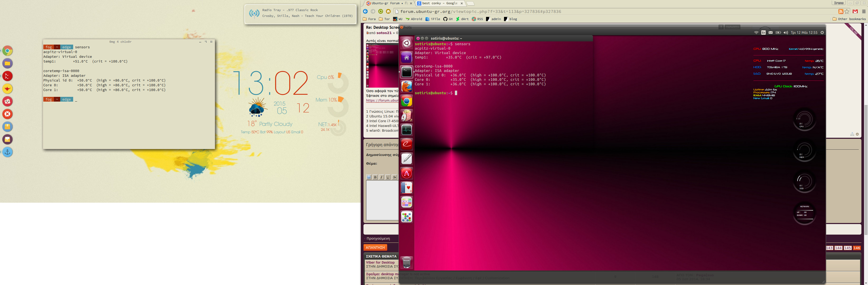Open the Chrome hamburger menu
The width and height of the screenshot is (868, 285).
[x=864, y=11]
